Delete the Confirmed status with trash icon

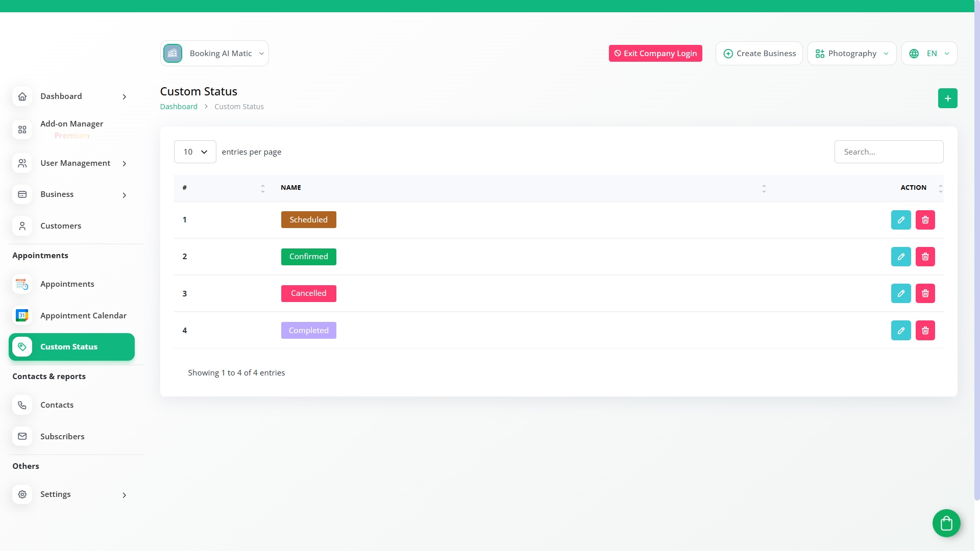pos(925,257)
